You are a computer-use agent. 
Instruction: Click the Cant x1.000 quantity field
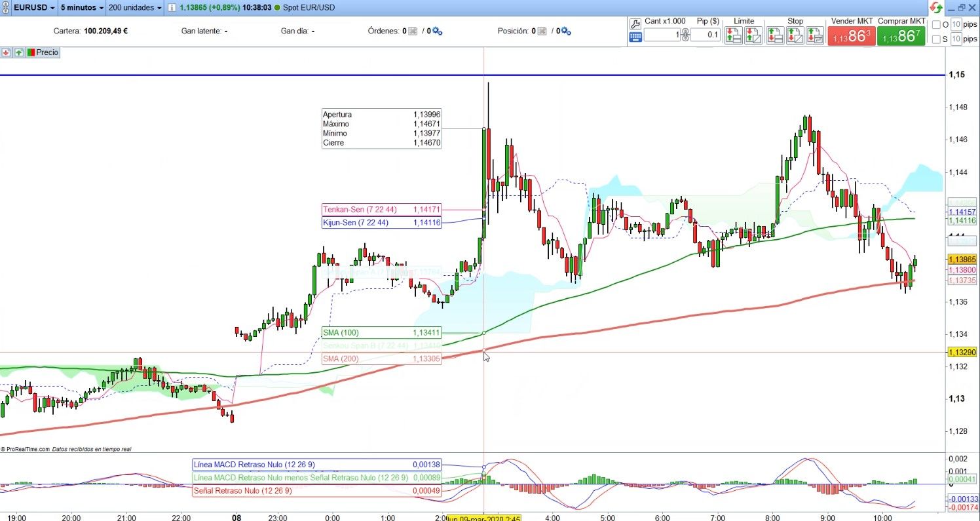pos(663,35)
